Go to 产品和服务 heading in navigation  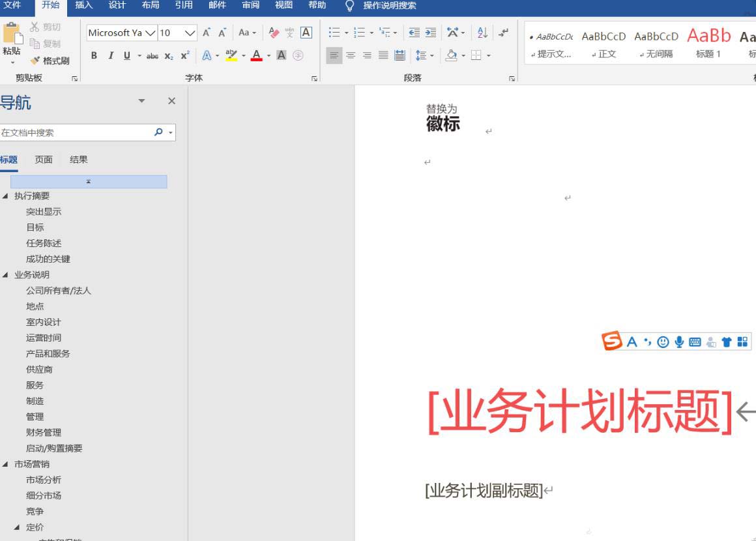click(48, 354)
